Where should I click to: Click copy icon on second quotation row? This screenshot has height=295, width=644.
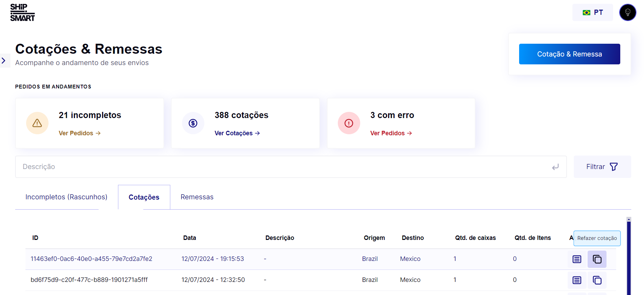click(x=597, y=280)
